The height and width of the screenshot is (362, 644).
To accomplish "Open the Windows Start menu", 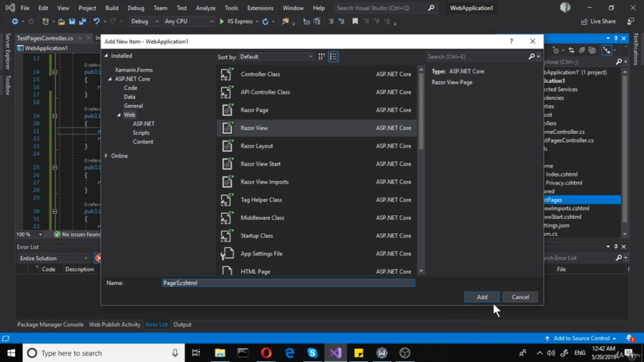I will [11, 353].
